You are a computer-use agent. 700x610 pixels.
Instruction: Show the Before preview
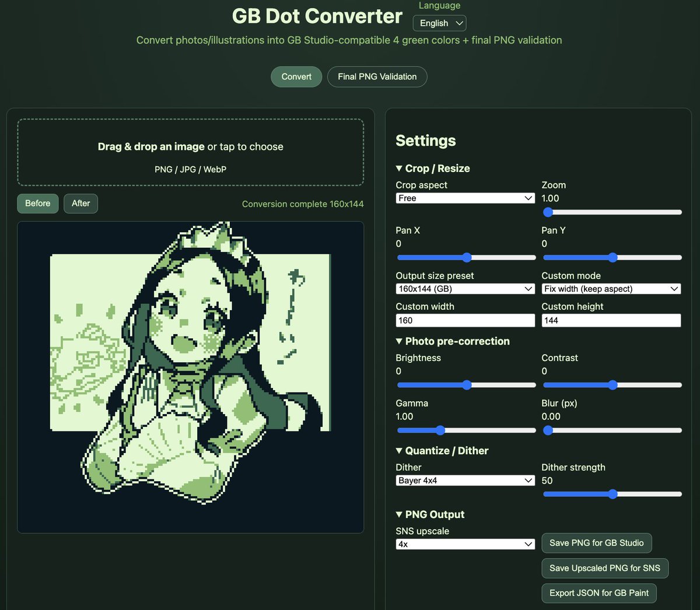click(38, 204)
